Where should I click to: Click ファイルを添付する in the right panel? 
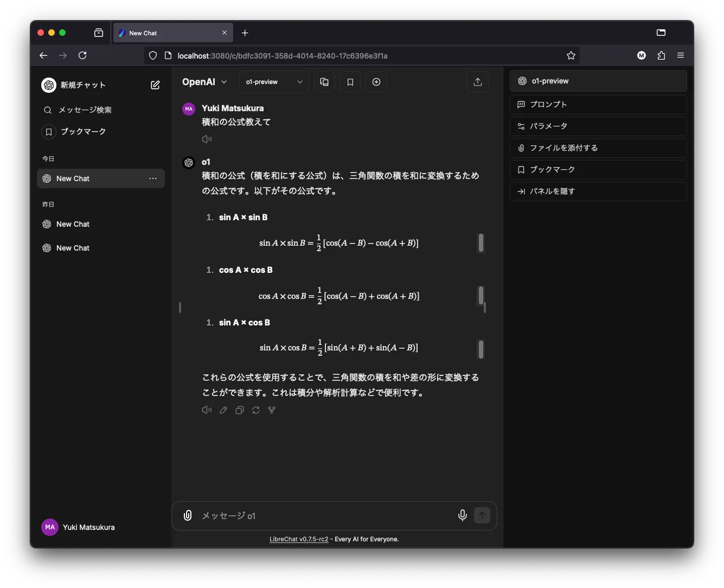click(x=598, y=148)
